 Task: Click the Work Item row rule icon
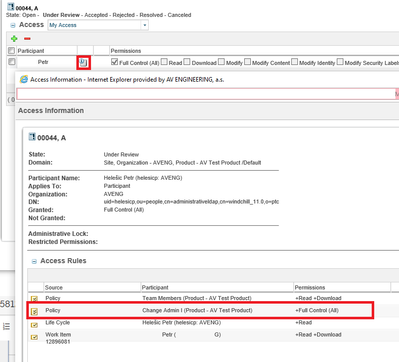[x=34, y=337]
